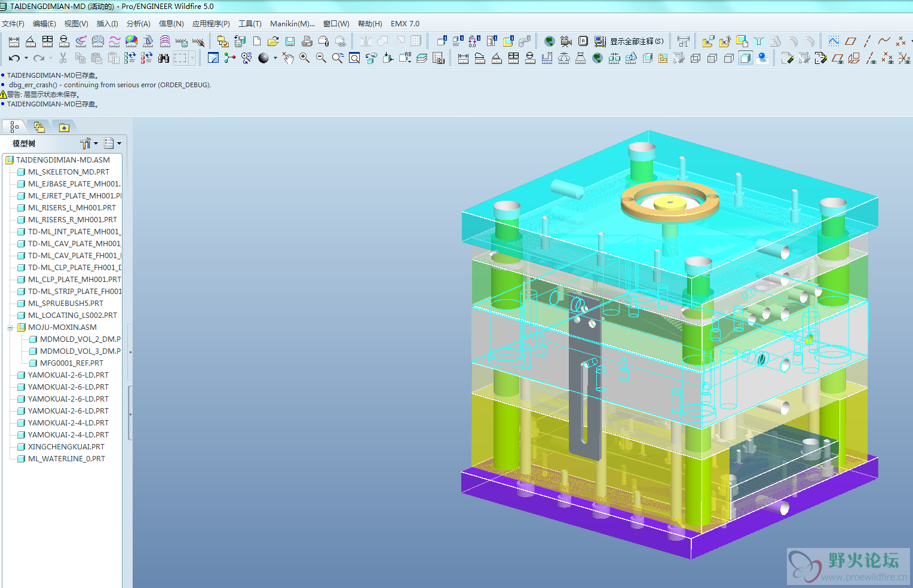Screen dimensions: 913x588
Task: Click the Save floppy disk icon
Action: coord(290,41)
